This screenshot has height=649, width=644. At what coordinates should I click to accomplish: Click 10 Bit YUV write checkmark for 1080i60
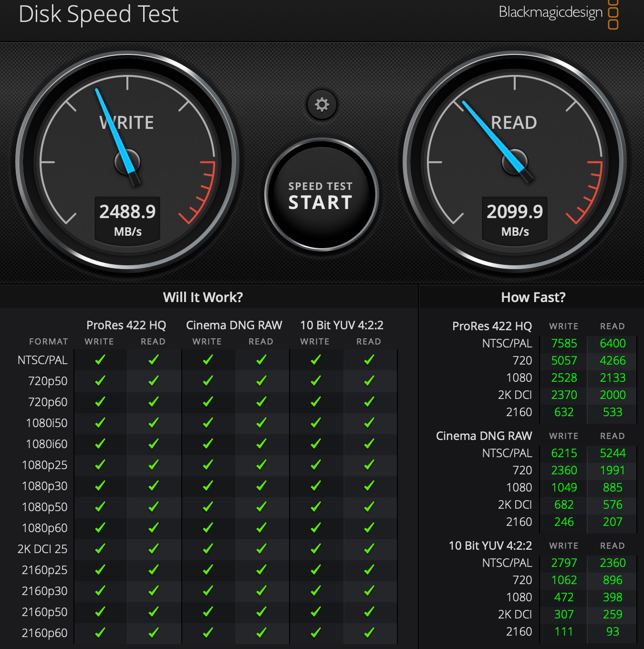click(x=316, y=444)
